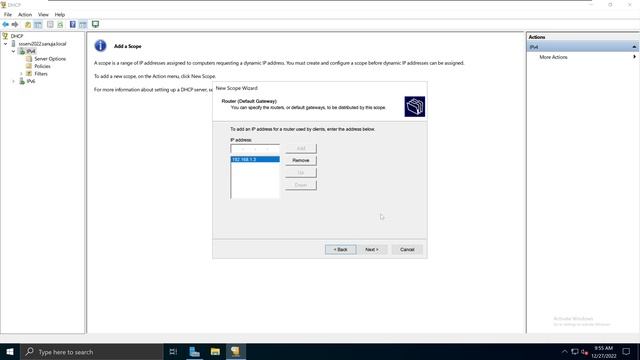Image resolution: width=640 pixels, height=360 pixels.
Task: Click the Add a Scope info icon
Action: click(100, 46)
